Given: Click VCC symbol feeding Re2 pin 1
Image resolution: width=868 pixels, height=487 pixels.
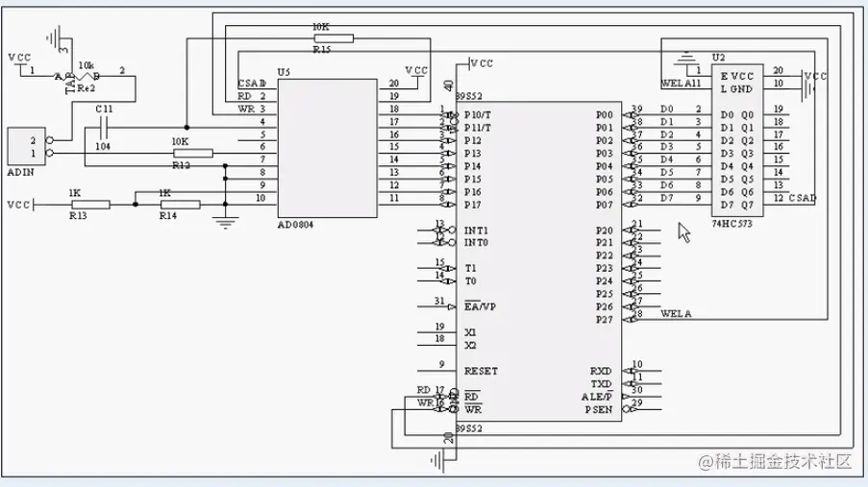Looking at the screenshot, I should pos(19,58).
